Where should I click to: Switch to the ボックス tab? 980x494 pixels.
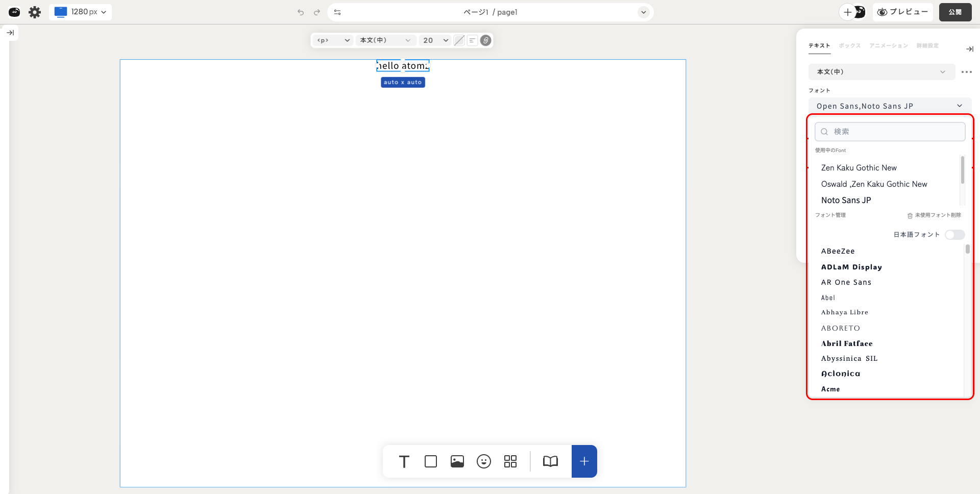(x=850, y=46)
